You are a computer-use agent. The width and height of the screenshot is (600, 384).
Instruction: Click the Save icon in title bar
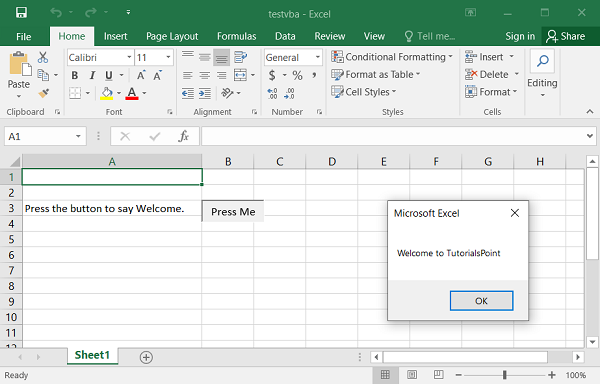point(21,13)
